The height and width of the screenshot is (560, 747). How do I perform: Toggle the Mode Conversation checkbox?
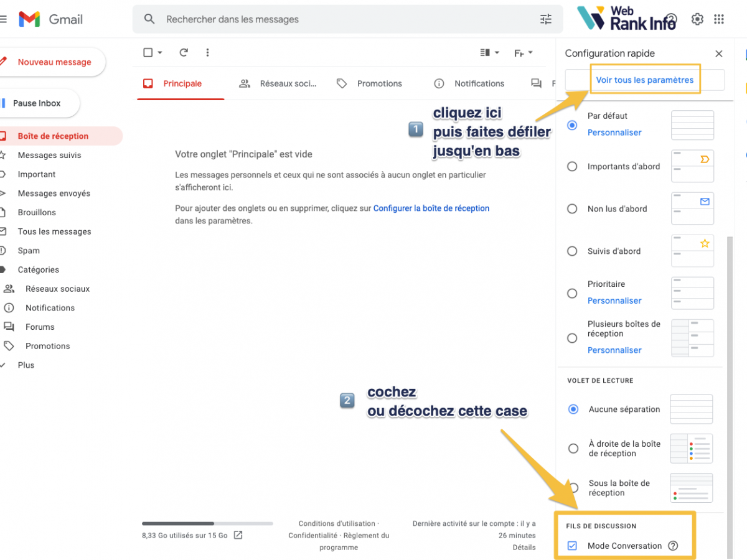(572, 546)
